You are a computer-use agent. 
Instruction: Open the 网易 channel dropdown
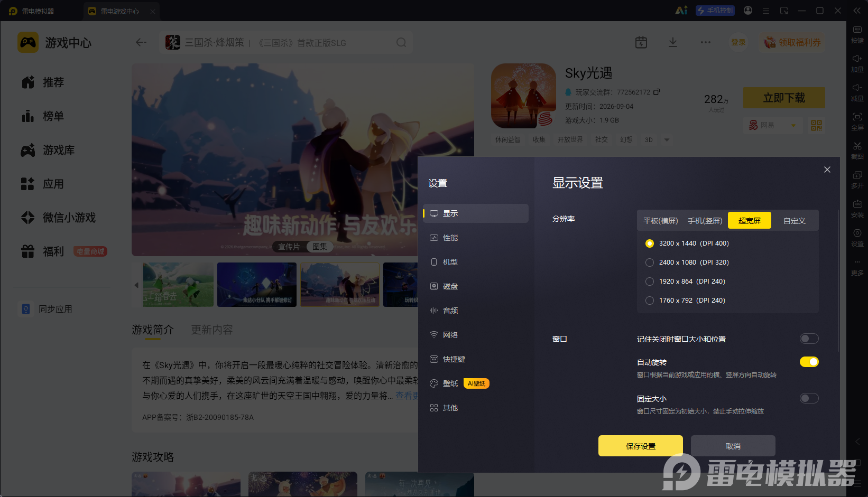point(772,125)
